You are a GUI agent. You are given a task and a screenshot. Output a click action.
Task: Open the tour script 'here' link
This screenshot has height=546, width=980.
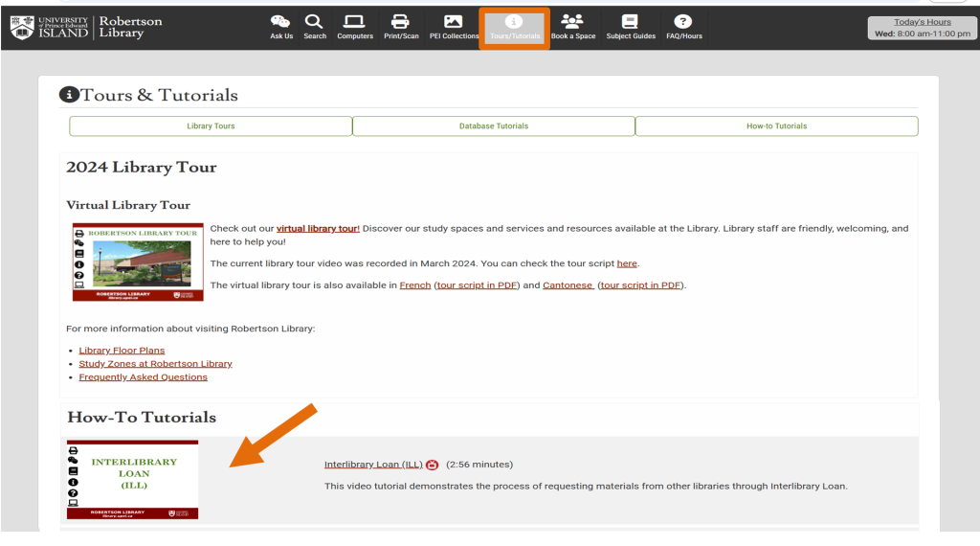pyautogui.click(x=627, y=263)
